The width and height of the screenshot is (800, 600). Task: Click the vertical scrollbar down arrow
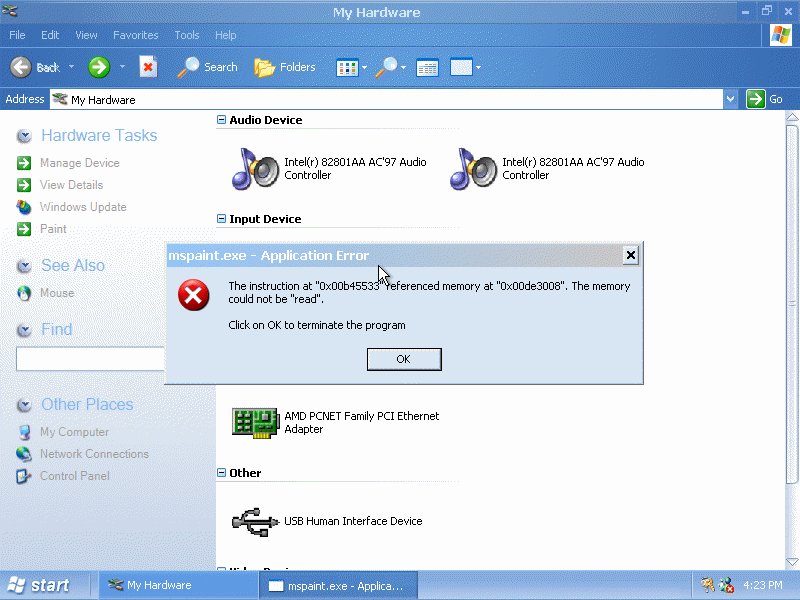click(x=792, y=562)
